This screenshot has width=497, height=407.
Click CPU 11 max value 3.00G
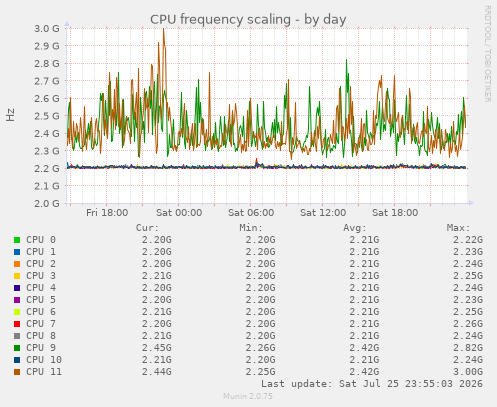[x=468, y=372]
